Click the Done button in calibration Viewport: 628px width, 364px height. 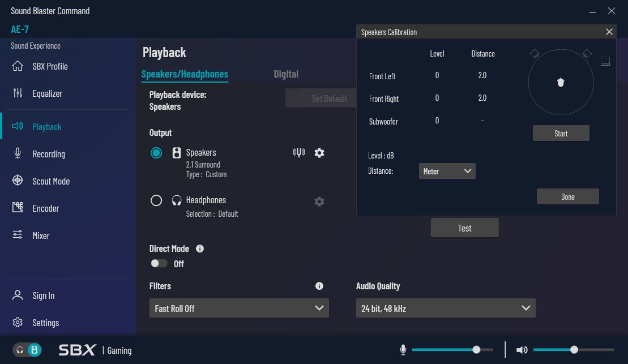(567, 196)
